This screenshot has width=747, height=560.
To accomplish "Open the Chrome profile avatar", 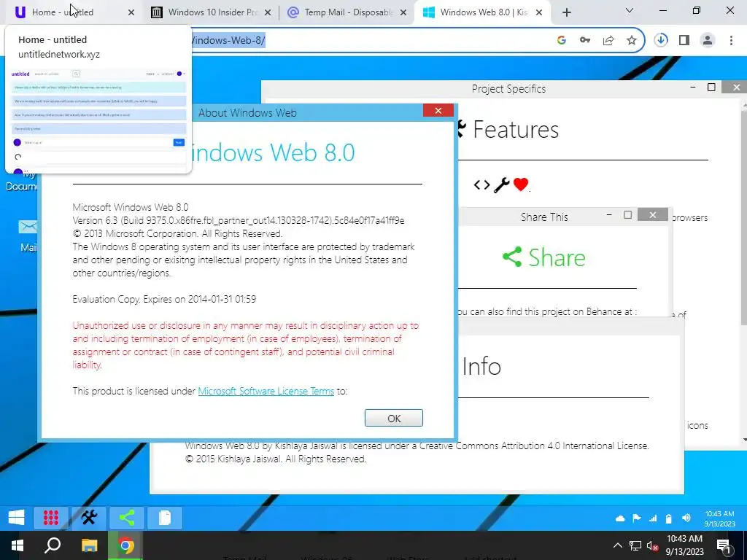I will pos(708,41).
